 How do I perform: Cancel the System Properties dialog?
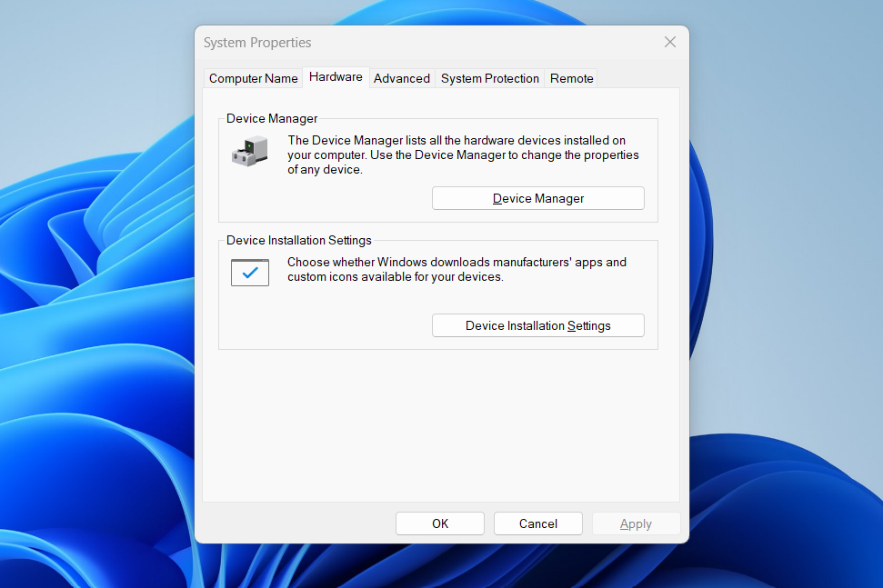pos(537,523)
